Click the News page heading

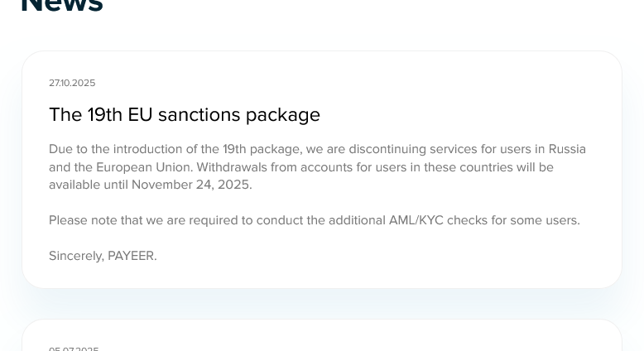coord(61,7)
